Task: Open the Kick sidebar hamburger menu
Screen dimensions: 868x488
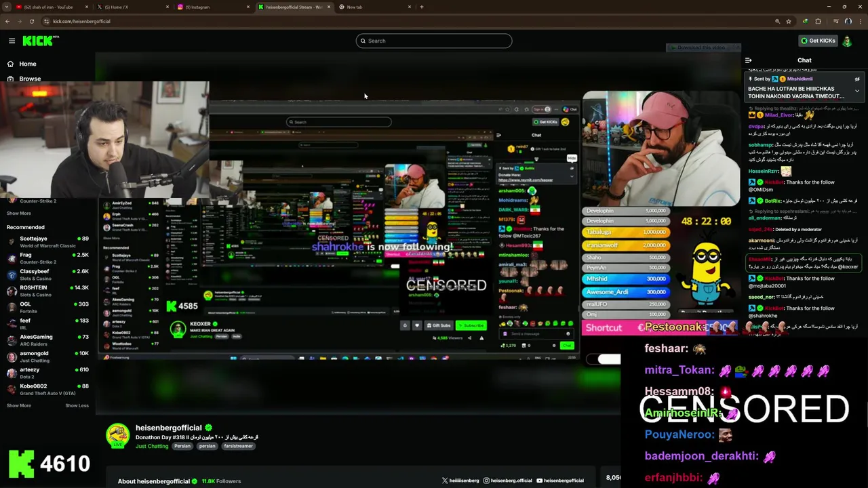Action: click(x=12, y=41)
